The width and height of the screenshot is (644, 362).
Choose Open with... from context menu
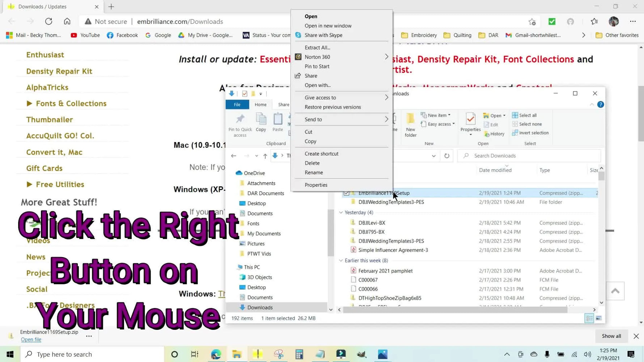tap(318, 85)
